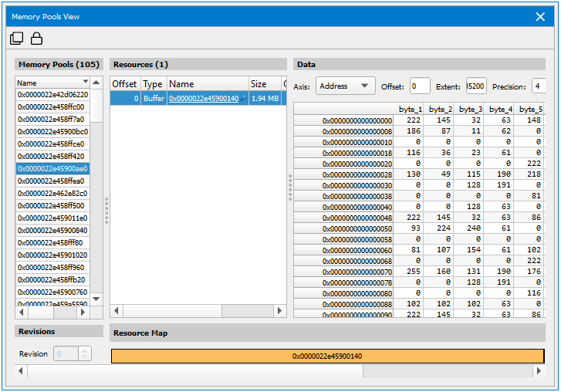Viewport: 561px width, 392px height.
Task: Click right arrow of Resources horizontal scrollbar
Action: tap(279, 310)
